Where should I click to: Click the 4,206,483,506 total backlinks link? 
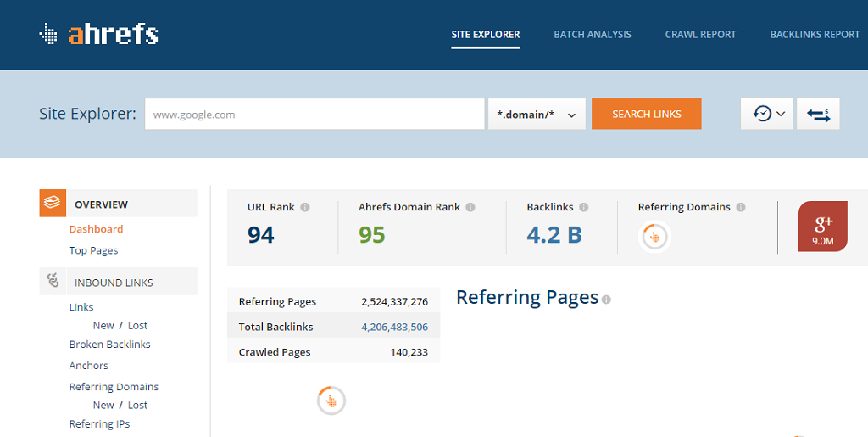[395, 327]
